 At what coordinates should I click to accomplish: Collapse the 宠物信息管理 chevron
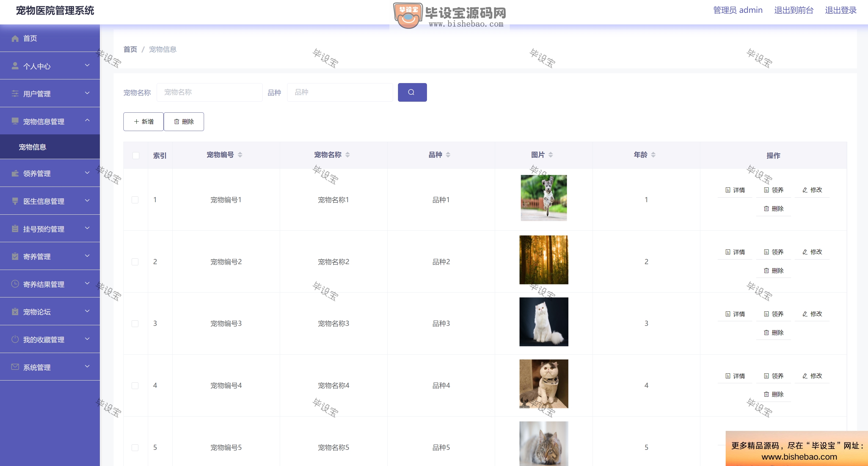click(87, 120)
